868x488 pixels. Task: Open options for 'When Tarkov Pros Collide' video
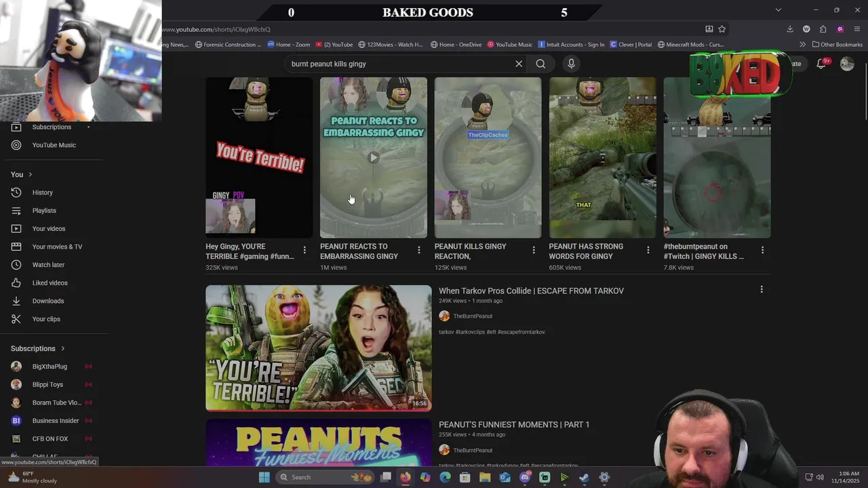tap(762, 289)
